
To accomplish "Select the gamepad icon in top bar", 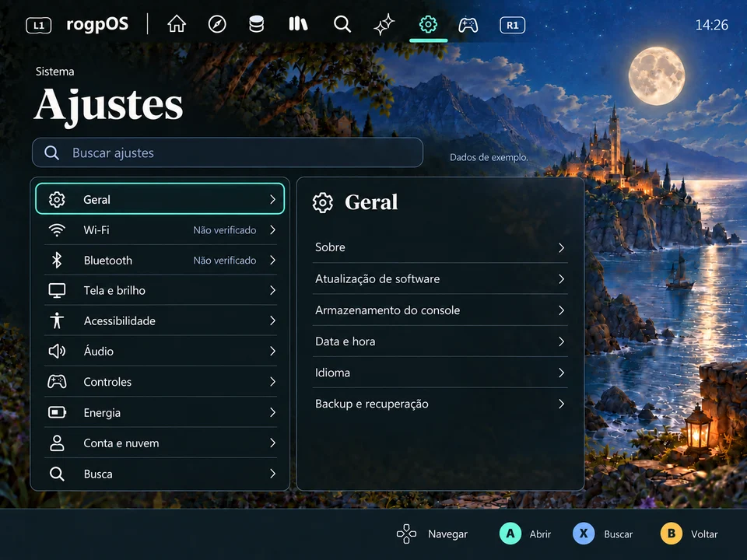I will coord(468,25).
